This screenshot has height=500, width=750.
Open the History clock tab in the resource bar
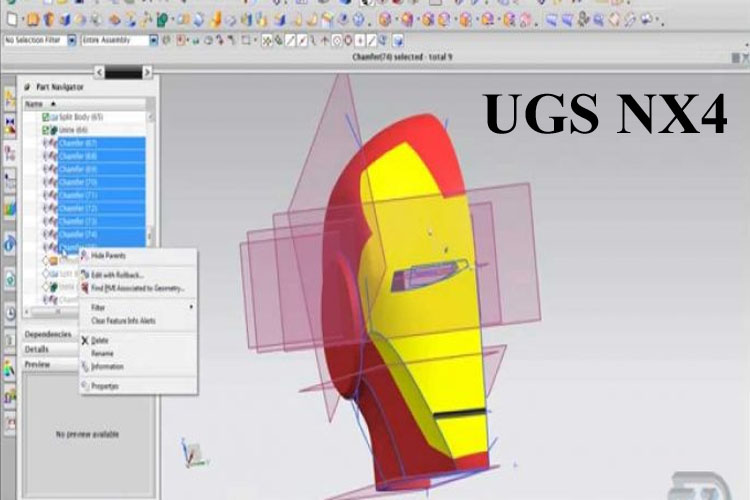(10, 313)
